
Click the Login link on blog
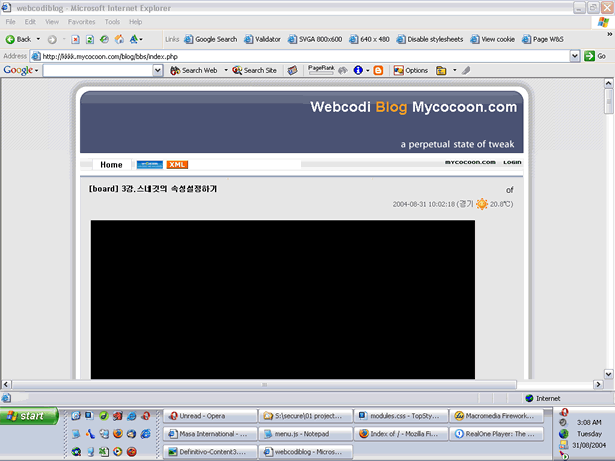pos(512,162)
